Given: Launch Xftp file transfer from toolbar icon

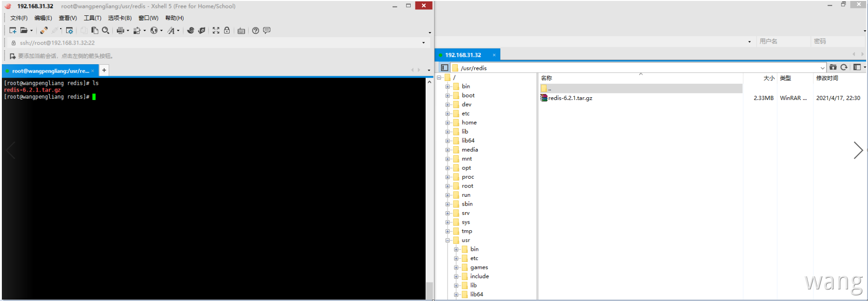Looking at the screenshot, I should (202, 30).
